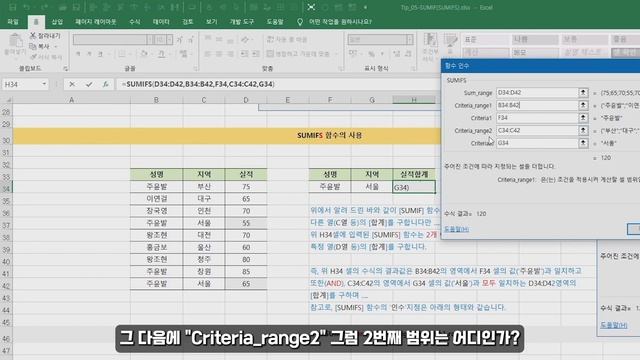Select cell containing 청주

[204, 259]
